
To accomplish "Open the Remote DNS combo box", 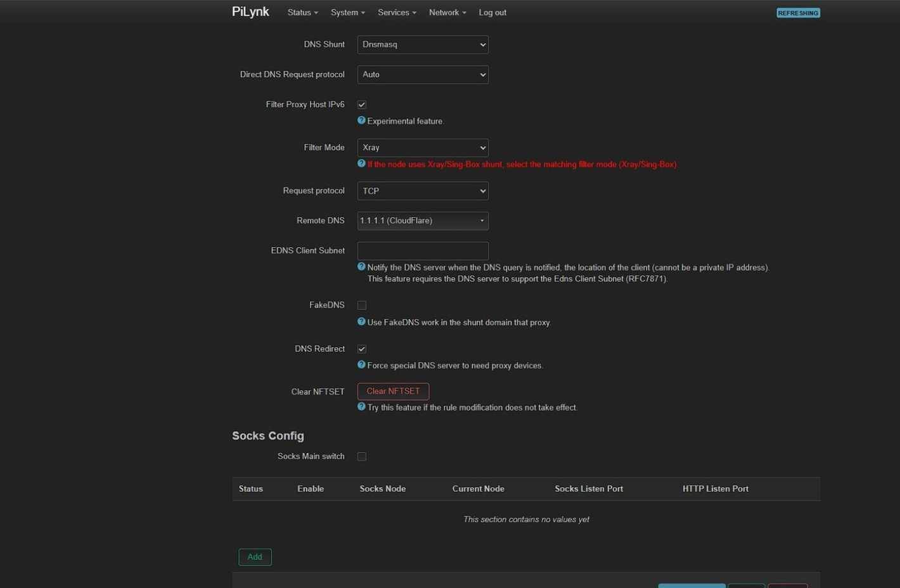I will click(423, 220).
